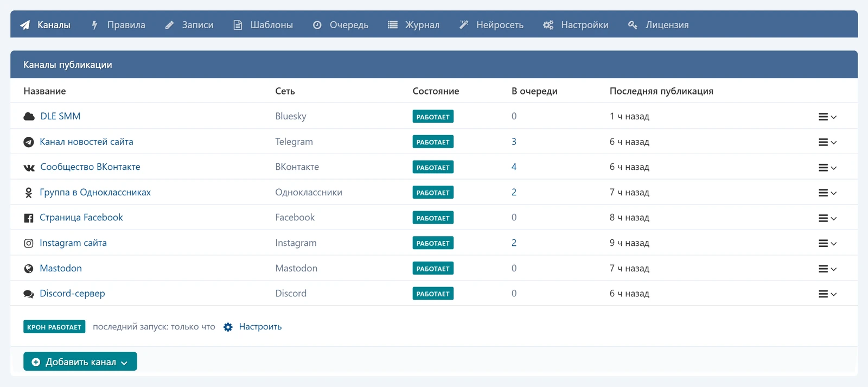Click the Название column header
This screenshot has height=387, width=868.
pyautogui.click(x=44, y=91)
